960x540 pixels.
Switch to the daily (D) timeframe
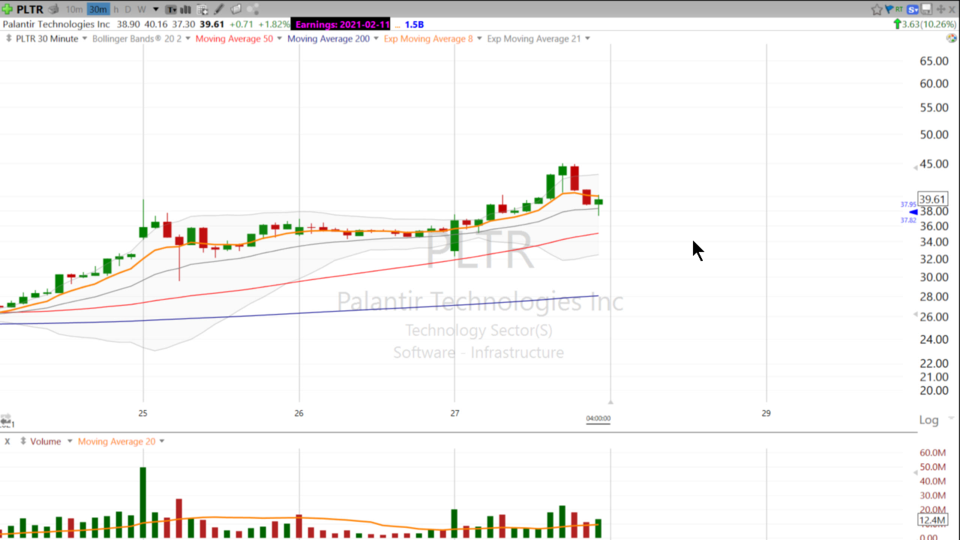(128, 9)
